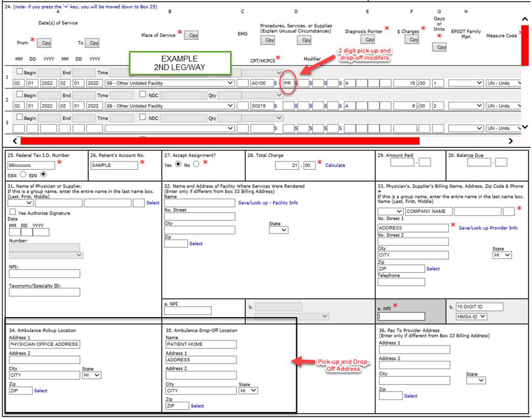Click Total Charge dollars field showing 21
This screenshot has width=532, height=419.
pos(287,166)
